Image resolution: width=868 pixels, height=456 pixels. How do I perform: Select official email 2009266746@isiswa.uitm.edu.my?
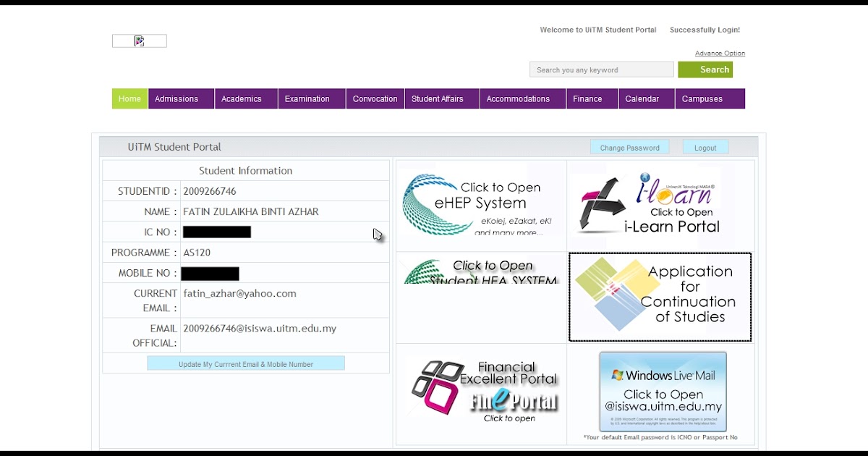260,329
